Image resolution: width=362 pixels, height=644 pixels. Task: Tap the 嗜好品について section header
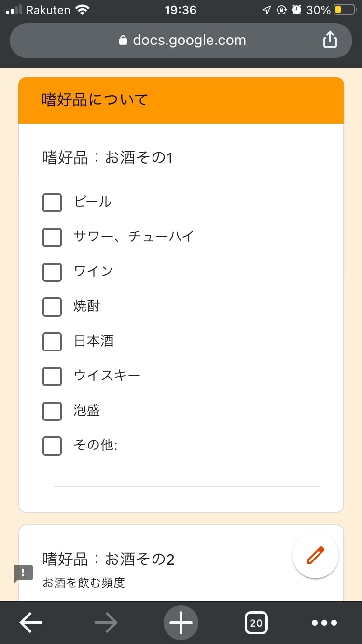pyautogui.click(x=181, y=100)
